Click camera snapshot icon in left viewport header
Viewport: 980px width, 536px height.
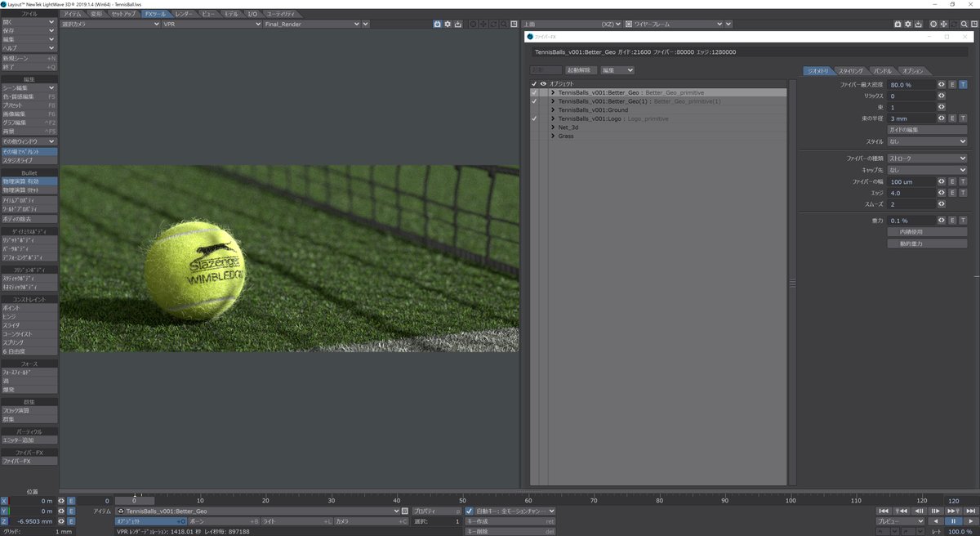pyautogui.click(x=437, y=25)
